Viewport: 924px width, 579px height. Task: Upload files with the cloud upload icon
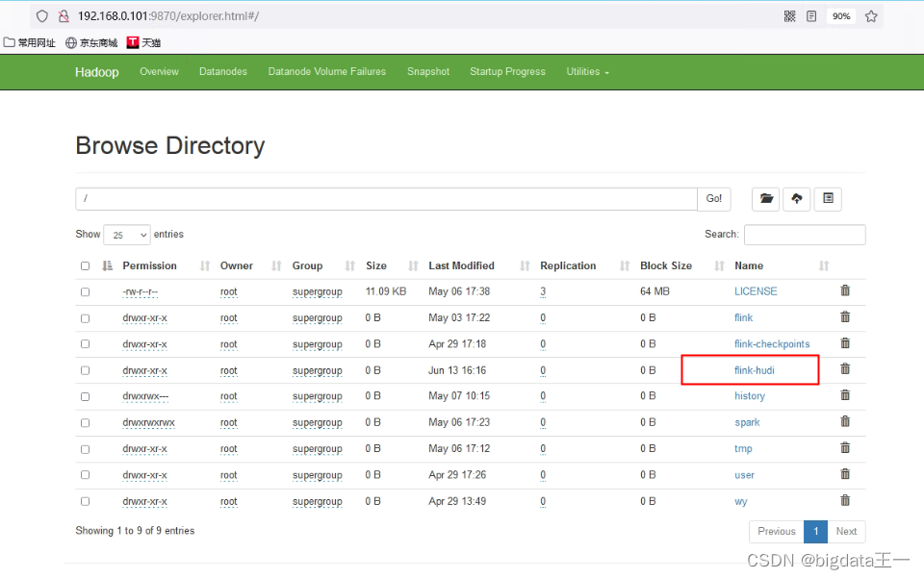pos(797,198)
